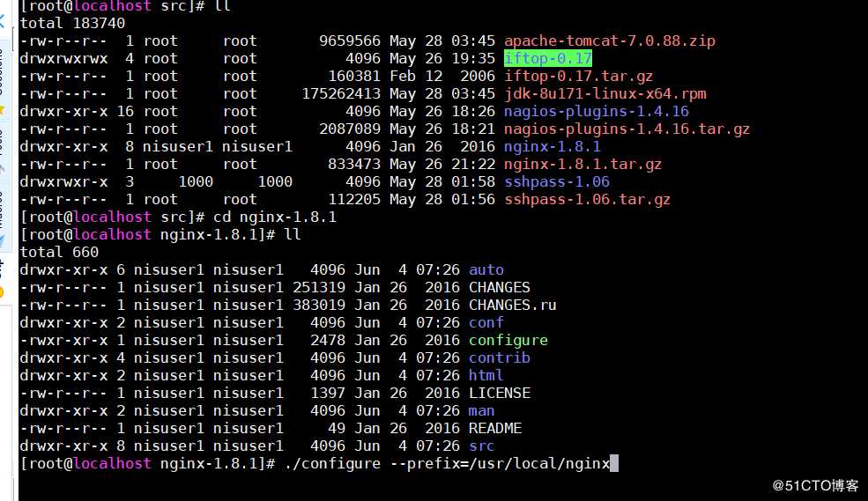Click the 'cd nginx-1.8.1' command text
868x501 pixels.
click(275, 217)
